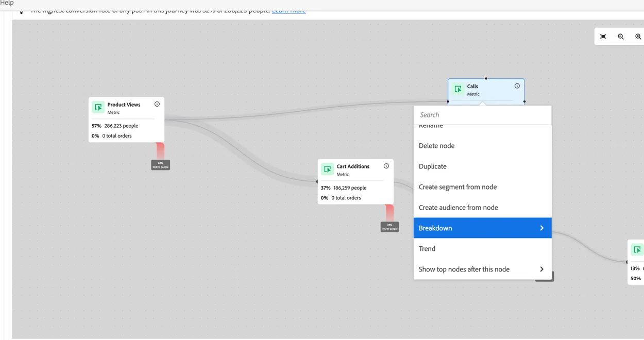Select Duplicate in the context menu
Viewport: 644px width, 340px height.
point(482,166)
